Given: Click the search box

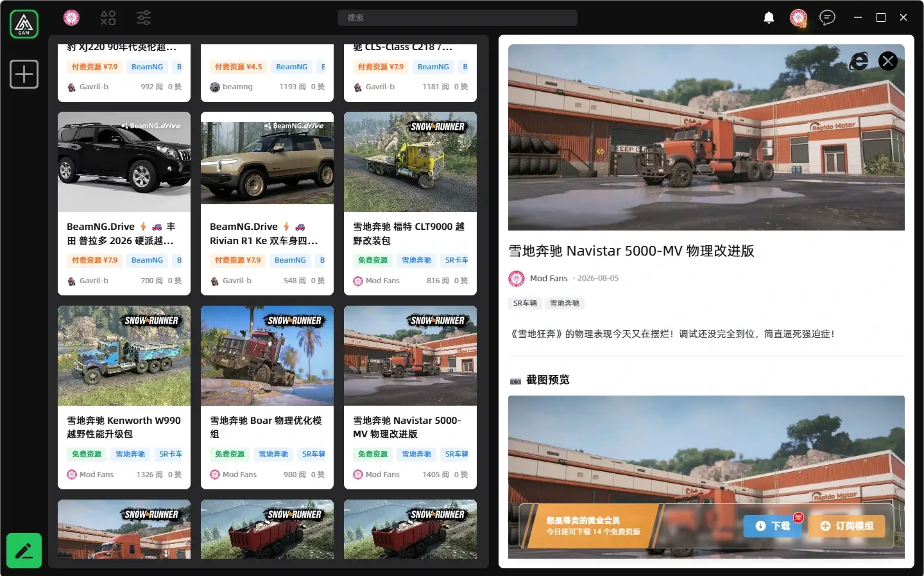Looking at the screenshot, I should [x=458, y=17].
